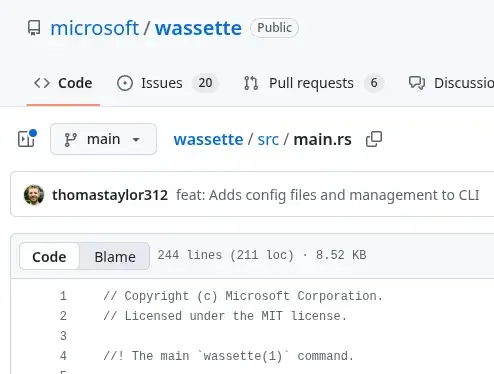Navigate to the src folder breadcrumb
Image resolution: width=494 pixels, height=374 pixels.
[268, 139]
